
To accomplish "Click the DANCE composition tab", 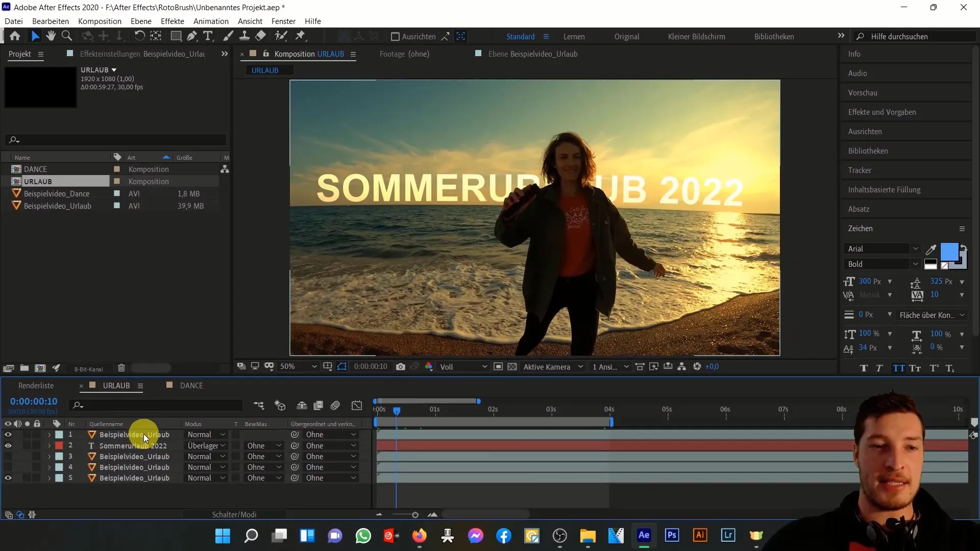I will [191, 385].
